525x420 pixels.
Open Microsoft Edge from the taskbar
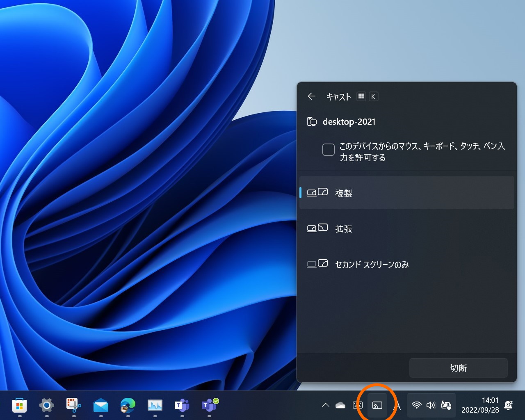pos(128,406)
